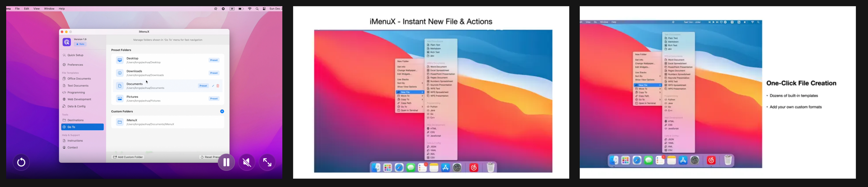Viewport: 868px width, 187px height.
Task: Select Text Documents in the sidebar
Action: 78,86
